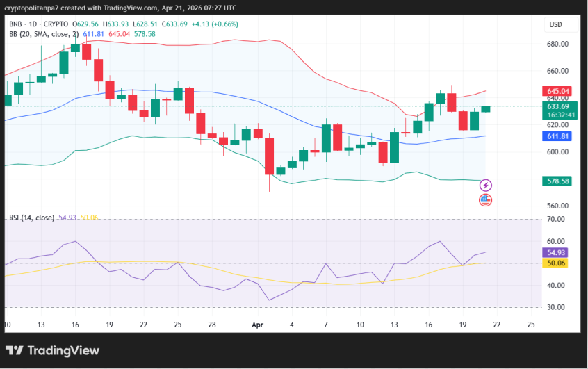Click the purple lightning bolt event icon
The width and height of the screenshot is (588, 369).
click(x=486, y=185)
